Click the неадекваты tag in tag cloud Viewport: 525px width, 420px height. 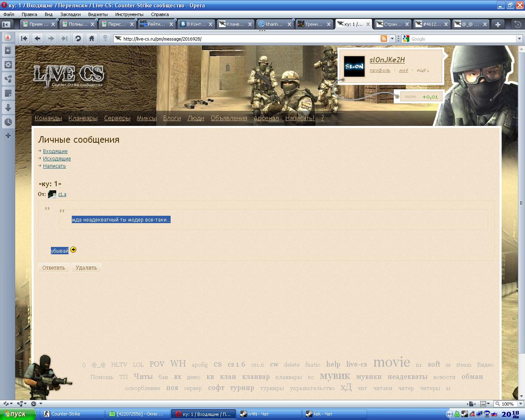pyautogui.click(x=407, y=377)
